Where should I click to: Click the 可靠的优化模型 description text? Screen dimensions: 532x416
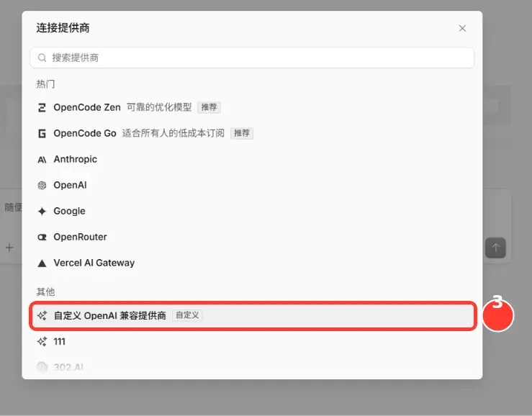[159, 107]
